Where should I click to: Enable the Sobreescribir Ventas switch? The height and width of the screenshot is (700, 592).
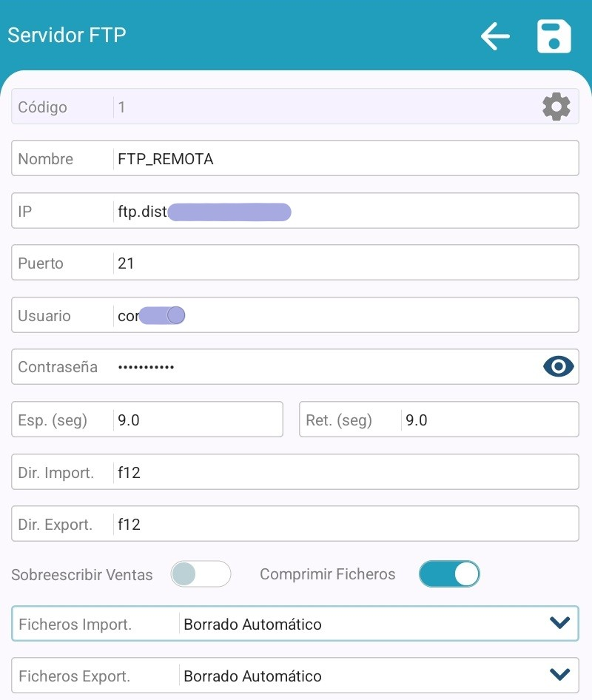(x=201, y=574)
